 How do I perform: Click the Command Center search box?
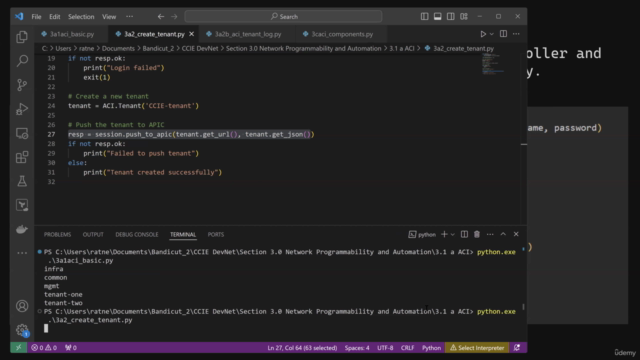[x=283, y=17]
